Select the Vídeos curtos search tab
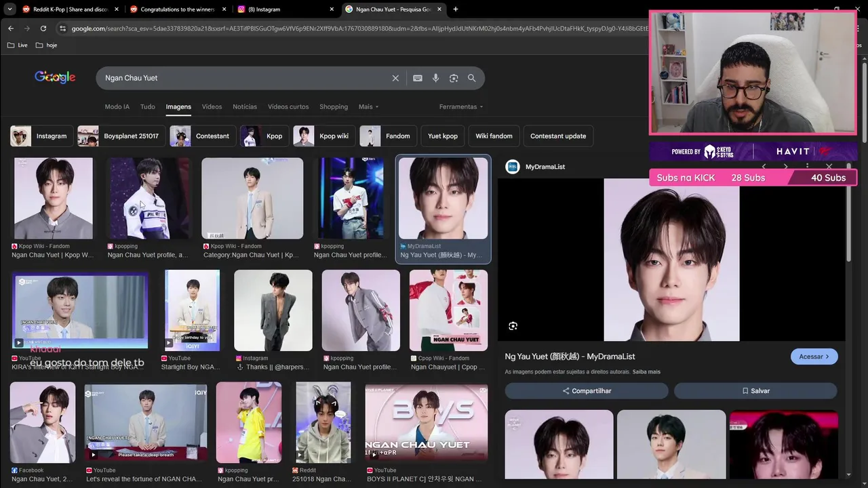The width and height of the screenshot is (868, 488). pos(288,107)
